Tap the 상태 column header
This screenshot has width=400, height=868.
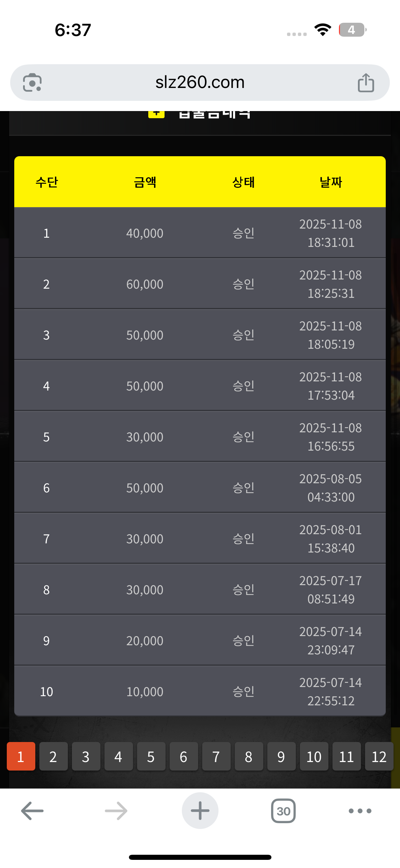[x=243, y=182]
